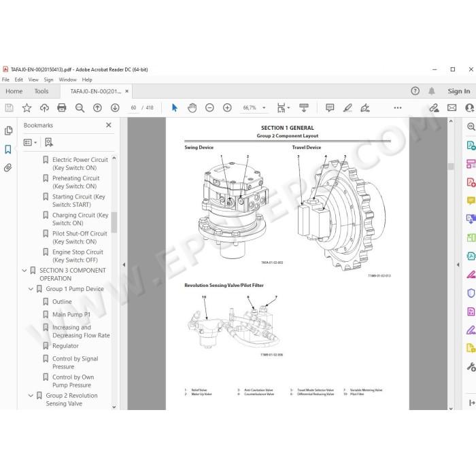Collapse Group 2 Revolution Sensing Valve

pyautogui.click(x=31, y=396)
